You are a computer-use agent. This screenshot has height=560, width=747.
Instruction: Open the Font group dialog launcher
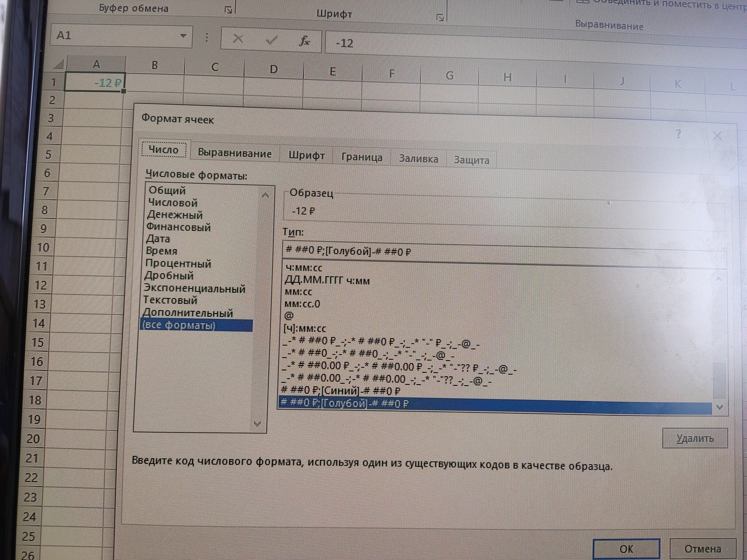[x=440, y=17]
